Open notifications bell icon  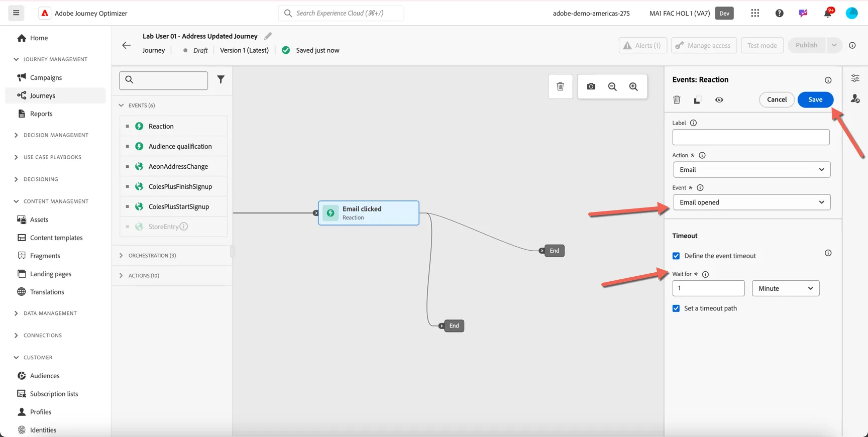click(827, 13)
